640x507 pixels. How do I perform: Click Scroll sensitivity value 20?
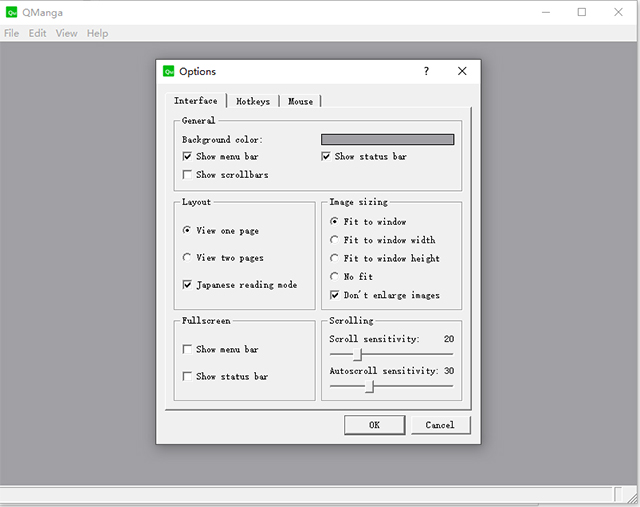click(x=449, y=339)
